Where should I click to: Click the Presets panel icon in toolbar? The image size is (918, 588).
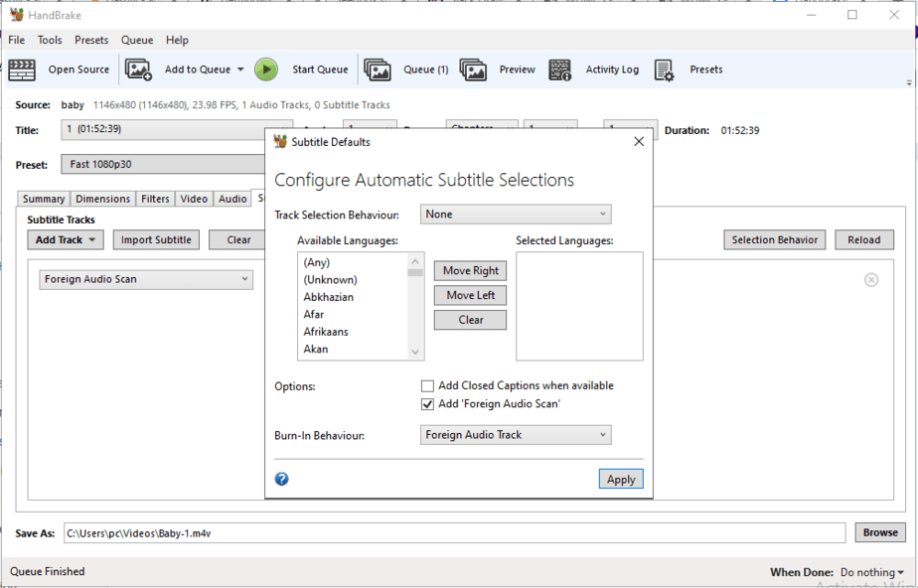[x=665, y=70]
